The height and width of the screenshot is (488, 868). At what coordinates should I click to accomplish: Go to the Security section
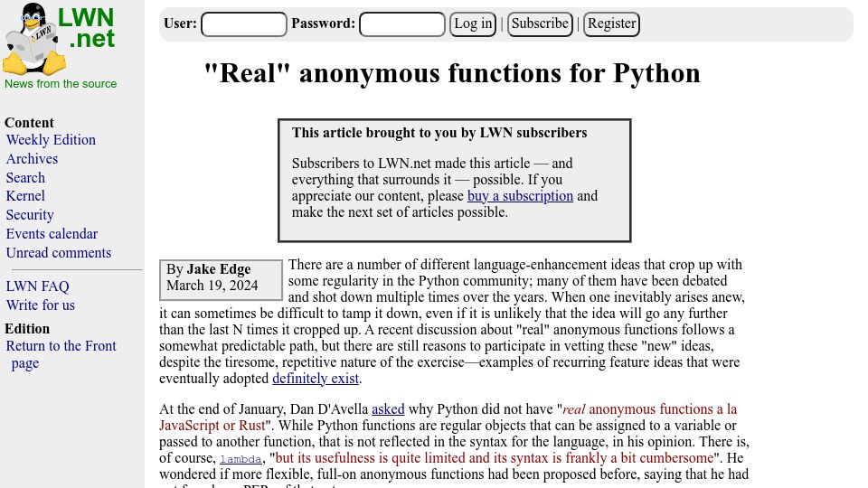(30, 215)
